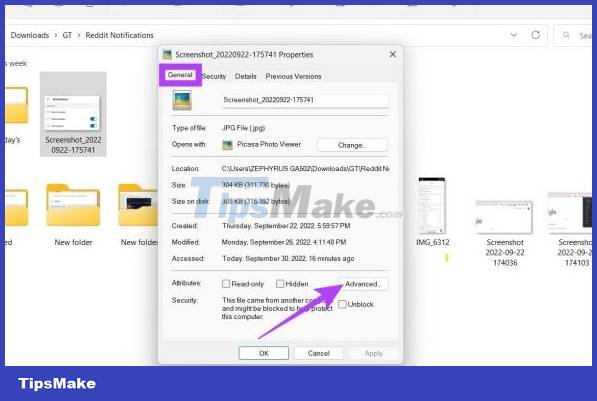Click the search magnifier icon in Explorer
Viewport: 597px width, 401px height.
point(566,35)
